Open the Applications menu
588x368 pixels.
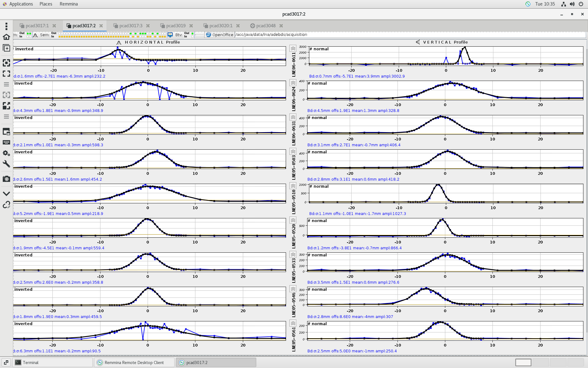(x=21, y=4)
